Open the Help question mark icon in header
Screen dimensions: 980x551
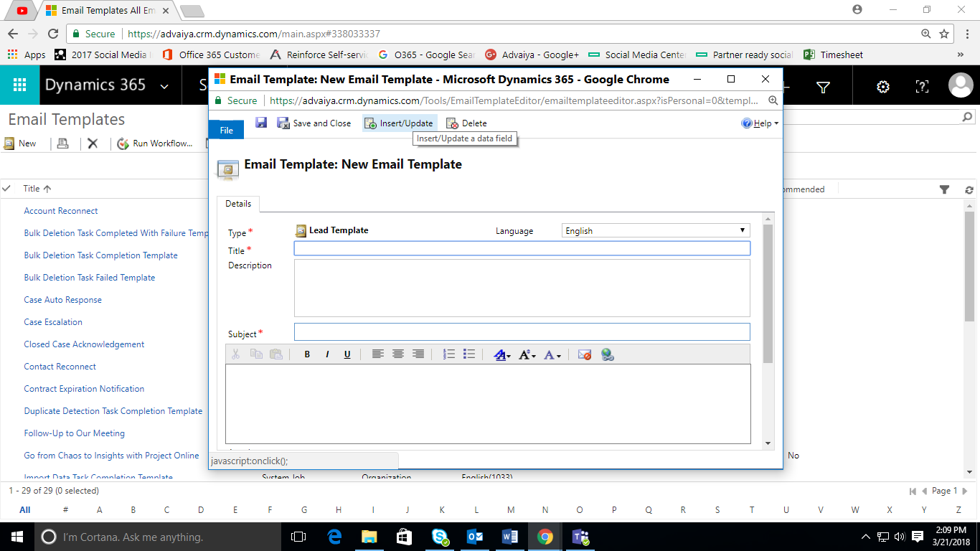[x=923, y=87]
